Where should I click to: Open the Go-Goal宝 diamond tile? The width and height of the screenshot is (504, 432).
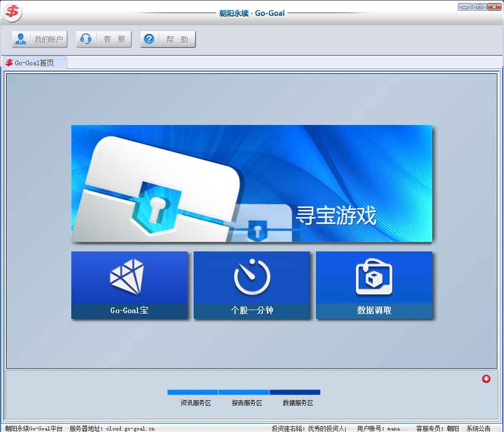pyautogui.click(x=129, y=285)
